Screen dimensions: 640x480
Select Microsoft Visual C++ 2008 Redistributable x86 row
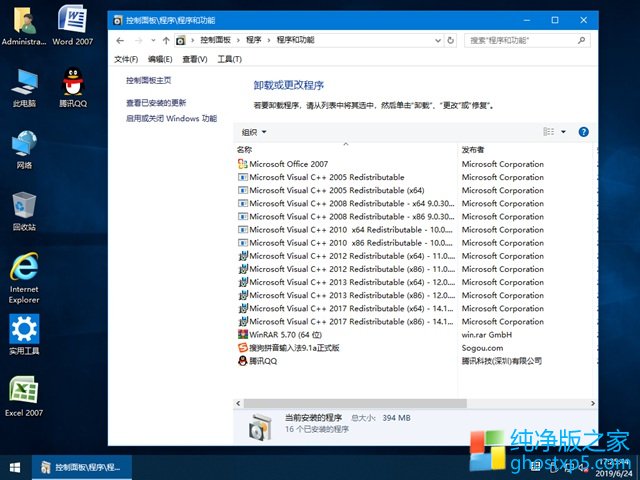point(345,216)
